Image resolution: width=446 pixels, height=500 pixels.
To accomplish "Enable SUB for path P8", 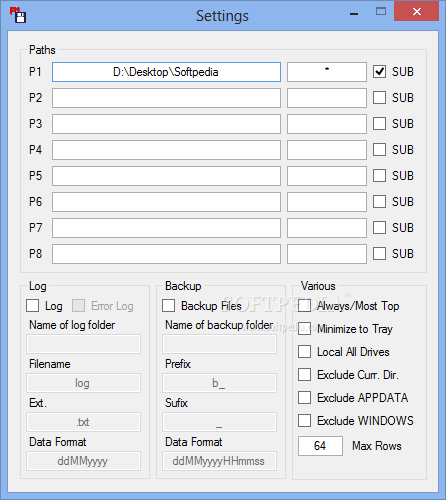I will click(379, 254).
